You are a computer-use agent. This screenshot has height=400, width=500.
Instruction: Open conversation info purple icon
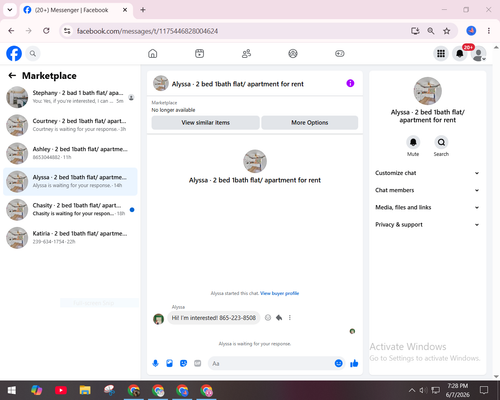[350, 83]
